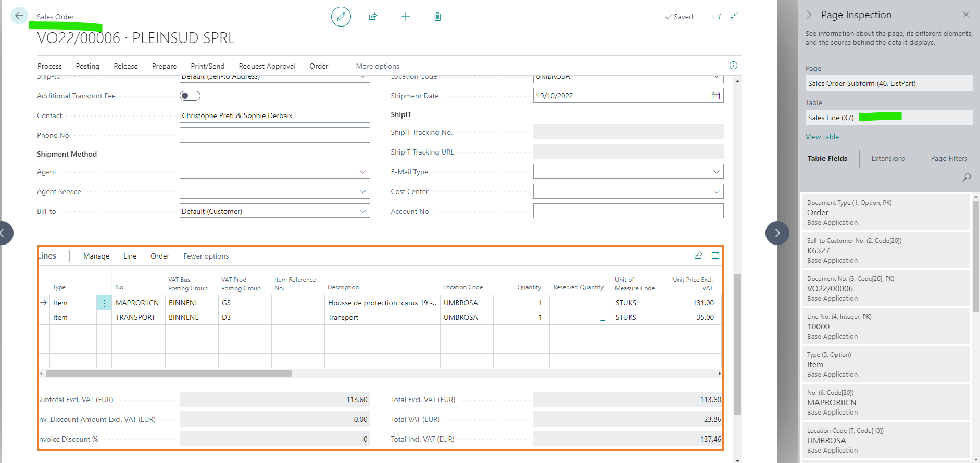Screen dimensions: 980x463
Task: Click the trash delete icon
Action: (437, 17)
